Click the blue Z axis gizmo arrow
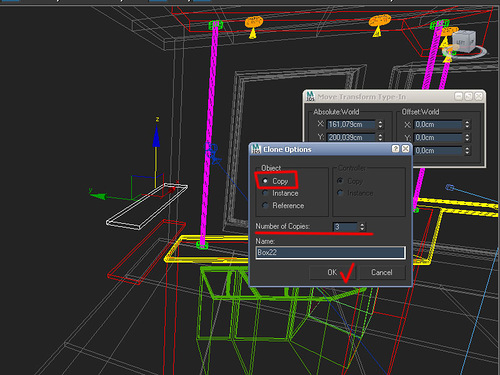This screenshot has height=375, width=500. tap(156, 136)
